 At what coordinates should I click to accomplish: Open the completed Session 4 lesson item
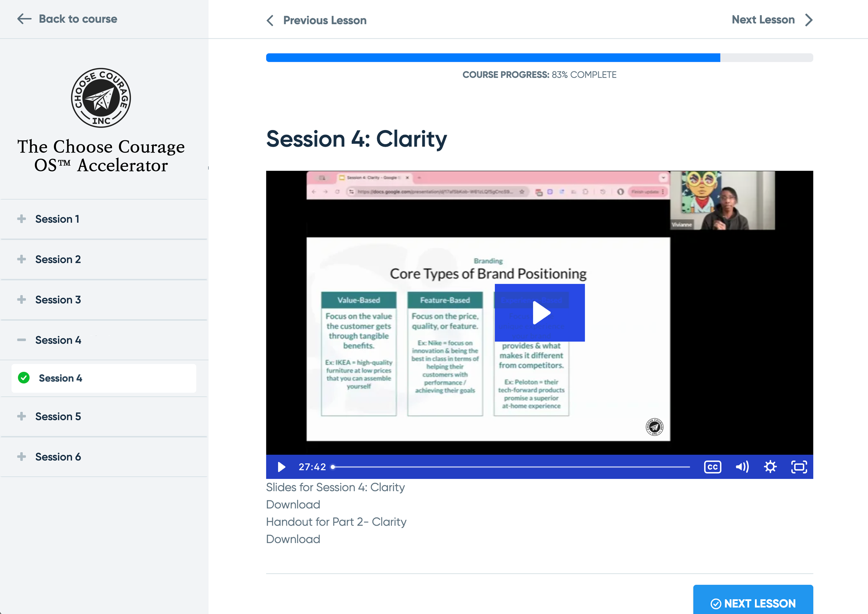(x=104, y=378)
